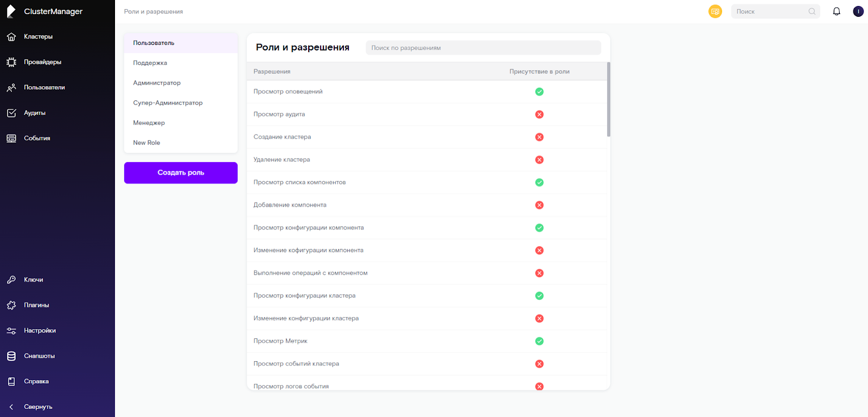
Task: Click the Провайдеры chip icon
Action: pos(11,62)
